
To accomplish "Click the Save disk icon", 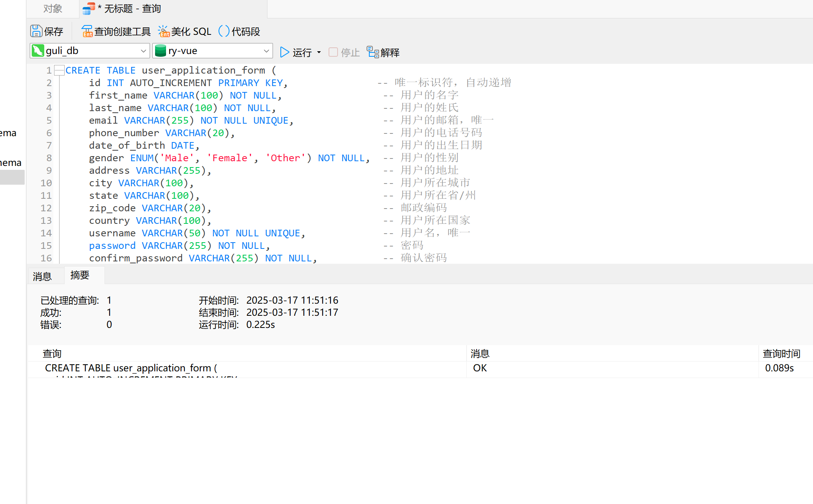I will [36, 31].
